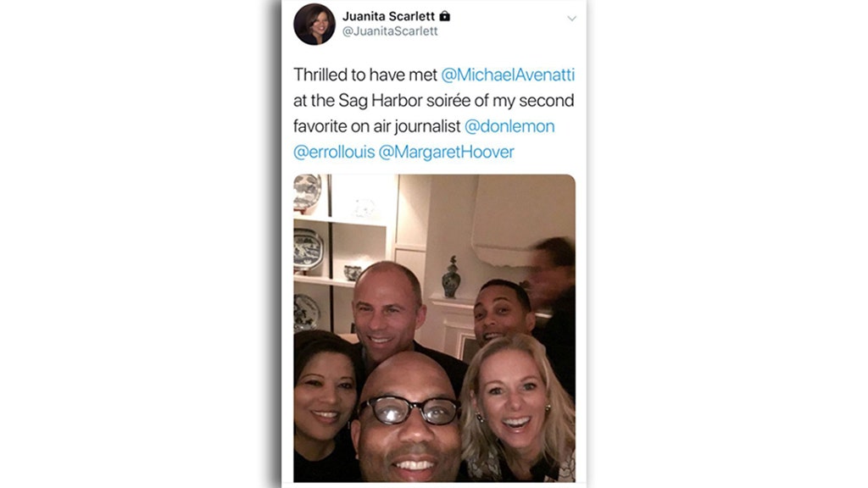Image resolution: width=868 pixels, height=488 pixels.
Task: Click the @MargaretHoover mention
Action: 446,152
